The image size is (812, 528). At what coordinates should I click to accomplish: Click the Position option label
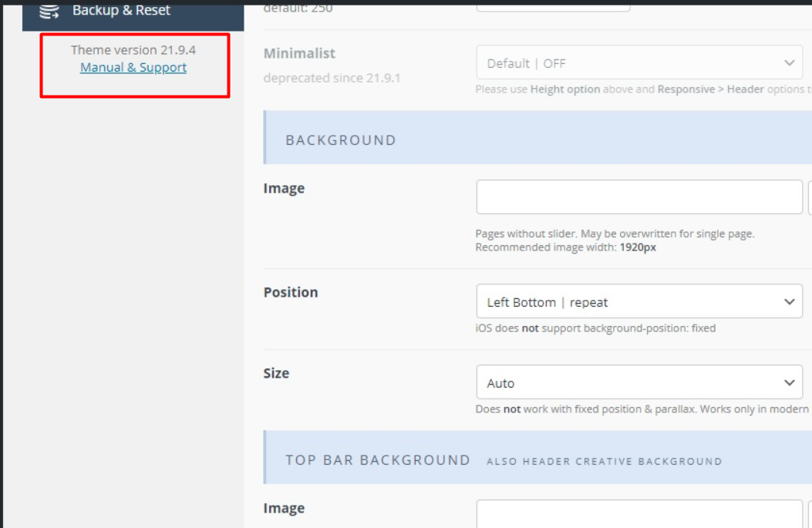tap(291, 292)
